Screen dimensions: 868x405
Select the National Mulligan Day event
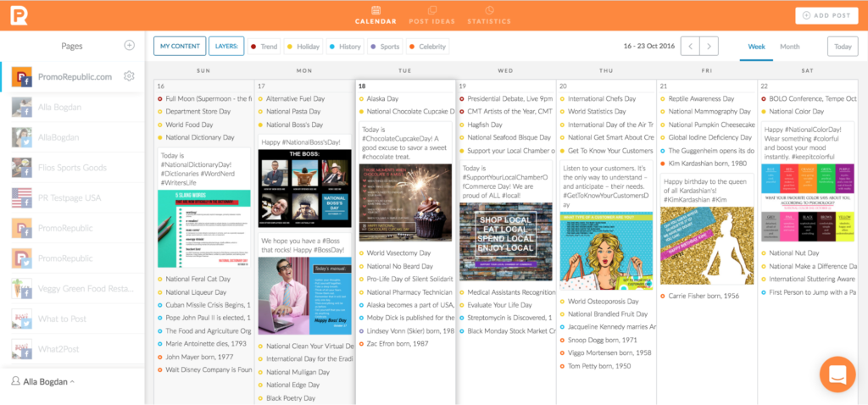[293, 372]
